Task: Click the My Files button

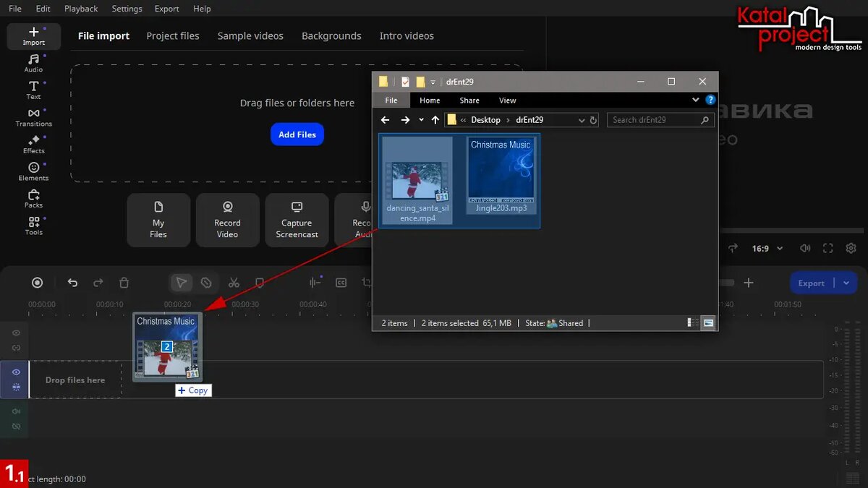Action: 158,221
